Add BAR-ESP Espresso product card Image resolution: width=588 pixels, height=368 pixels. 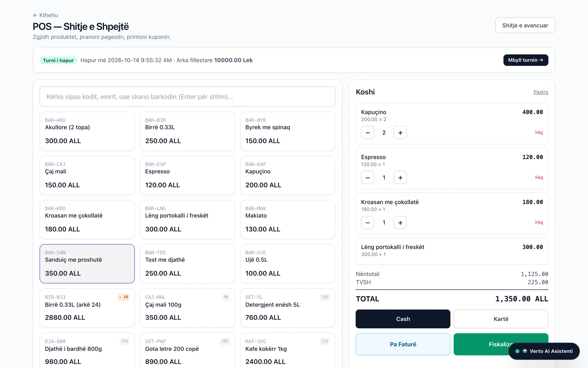187,175
